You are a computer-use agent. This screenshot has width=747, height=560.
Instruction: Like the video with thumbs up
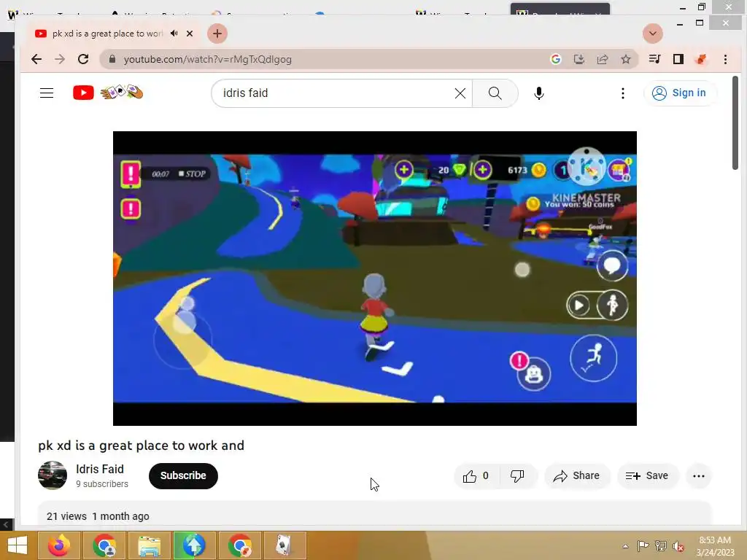(x=476, y=475)
